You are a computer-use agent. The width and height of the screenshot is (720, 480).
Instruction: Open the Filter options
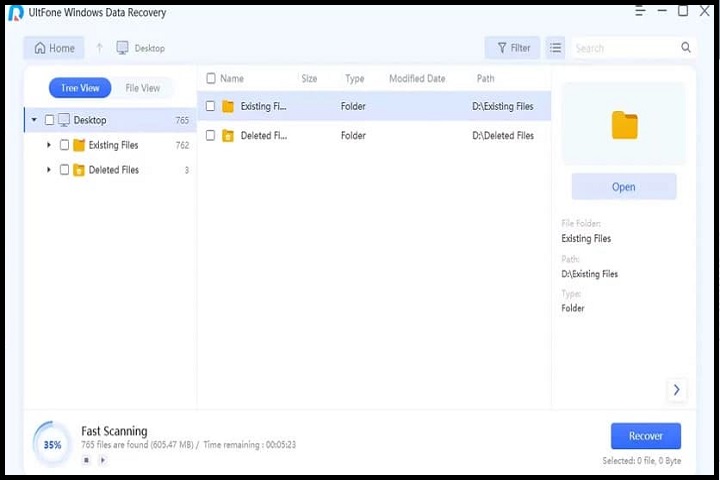(x=513, y=48)
